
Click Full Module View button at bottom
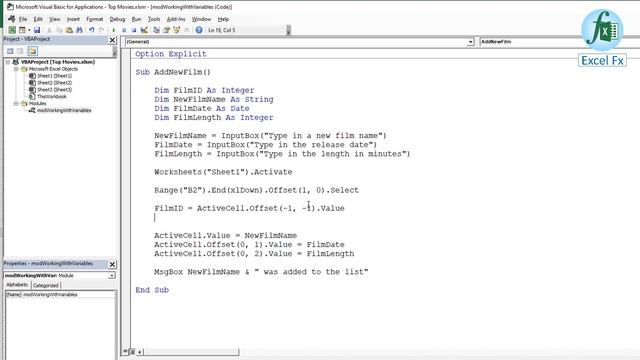click(132, 351)
